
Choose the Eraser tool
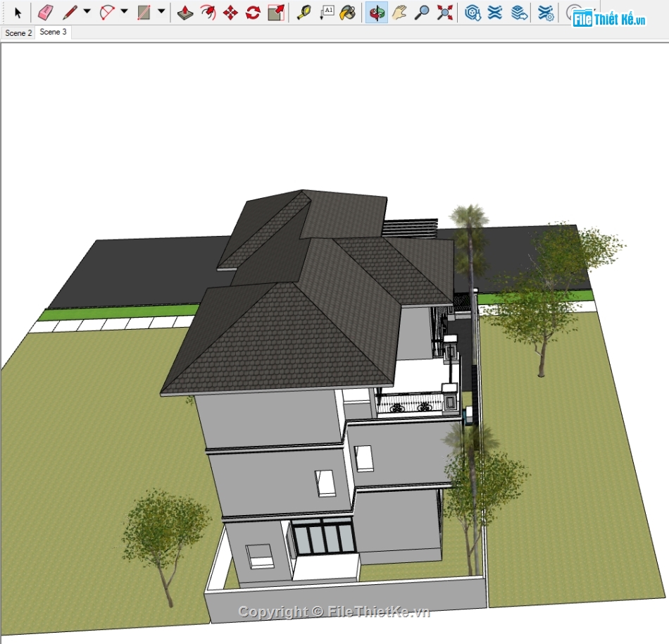pos(45,13)
